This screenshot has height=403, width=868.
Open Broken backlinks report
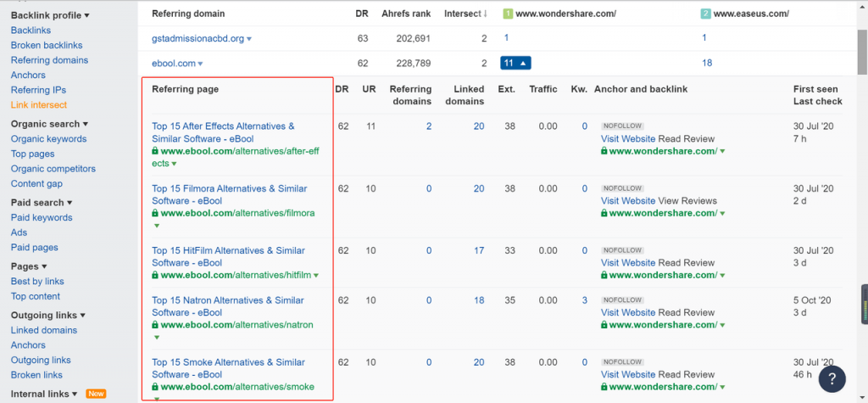[47, 46]
